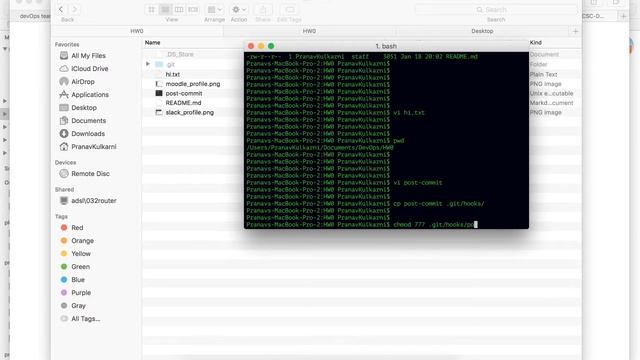Open iCloud Drive in sidebar
Image resolution: width=640 pixels, height=360 pixels.
coord(89,69)
